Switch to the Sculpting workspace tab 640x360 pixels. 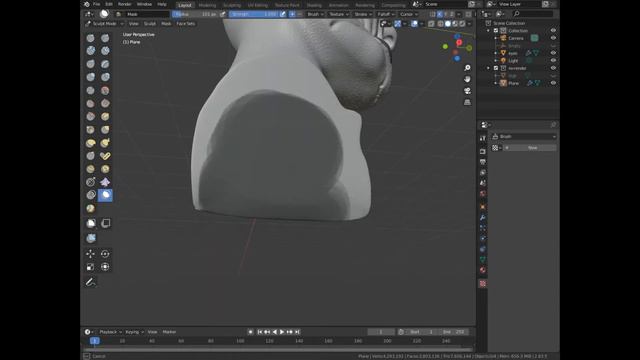click(232, 5)
